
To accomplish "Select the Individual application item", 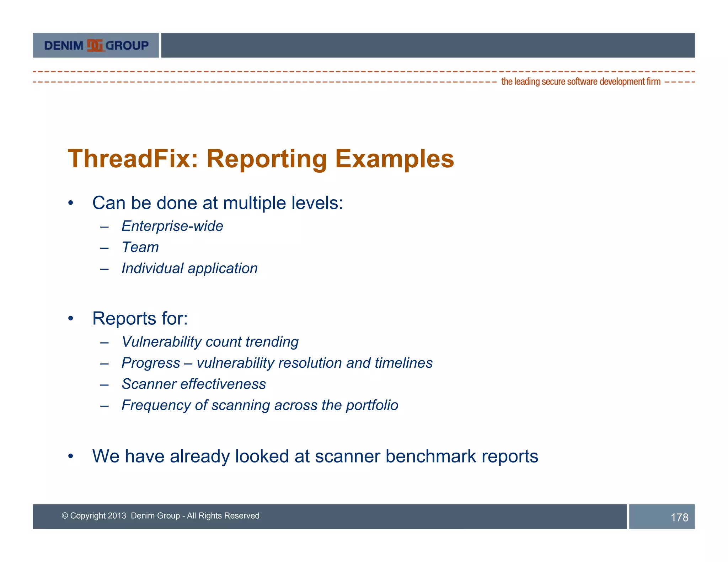I will pos(189,269).
